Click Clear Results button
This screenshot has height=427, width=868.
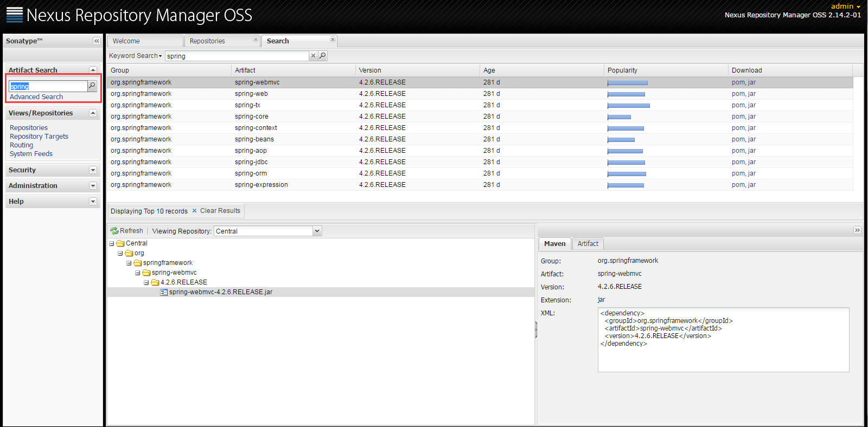[216, 211]
